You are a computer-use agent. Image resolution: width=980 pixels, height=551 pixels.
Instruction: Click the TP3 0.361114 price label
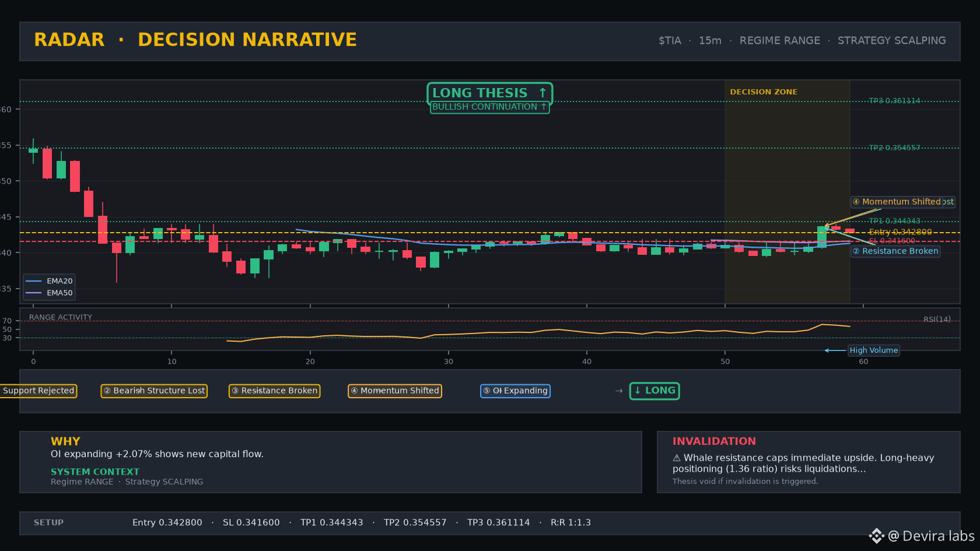(x=894, y=101)
